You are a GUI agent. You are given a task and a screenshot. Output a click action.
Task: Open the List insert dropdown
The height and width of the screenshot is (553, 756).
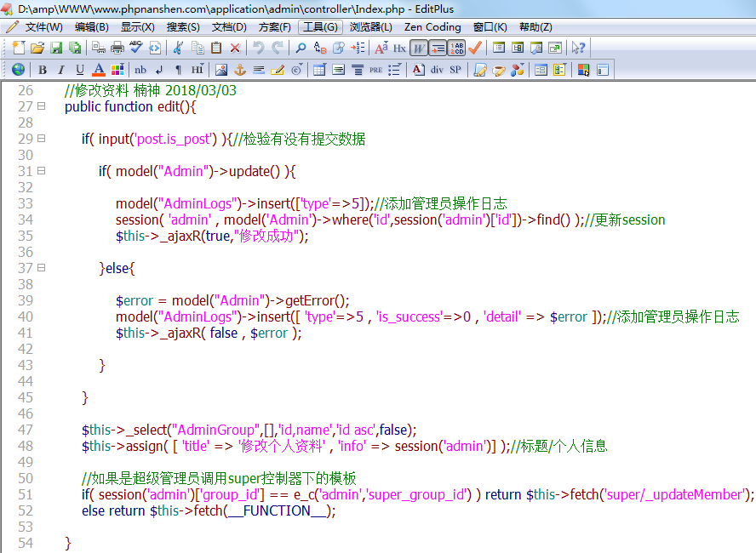[394, 70]
